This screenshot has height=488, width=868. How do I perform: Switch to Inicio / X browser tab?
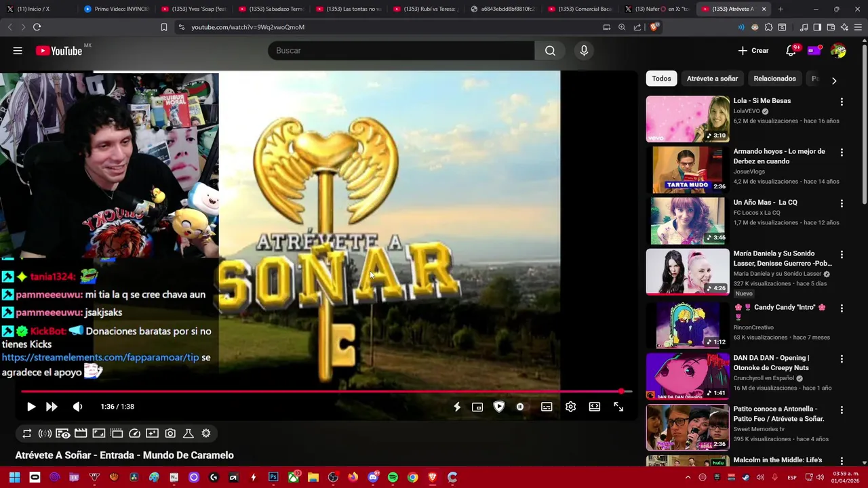(x=39, y=9)
